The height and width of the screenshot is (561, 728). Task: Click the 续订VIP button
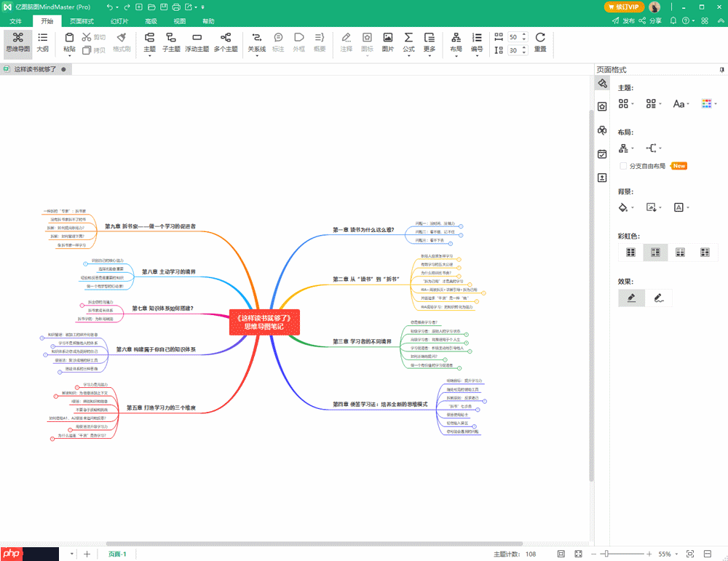tap(624, 7)
